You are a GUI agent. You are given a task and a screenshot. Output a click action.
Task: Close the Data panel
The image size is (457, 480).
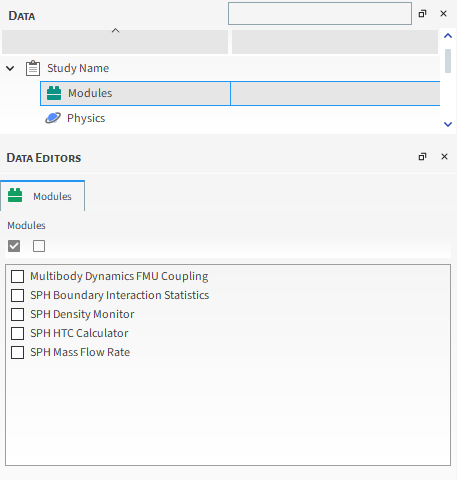(443, 14)
